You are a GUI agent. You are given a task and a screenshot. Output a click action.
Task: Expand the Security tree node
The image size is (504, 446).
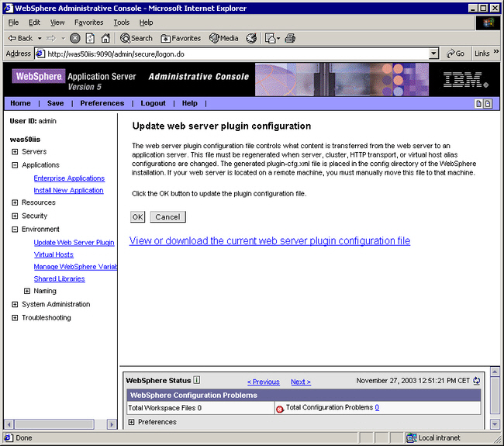click(x=15, y=216)
